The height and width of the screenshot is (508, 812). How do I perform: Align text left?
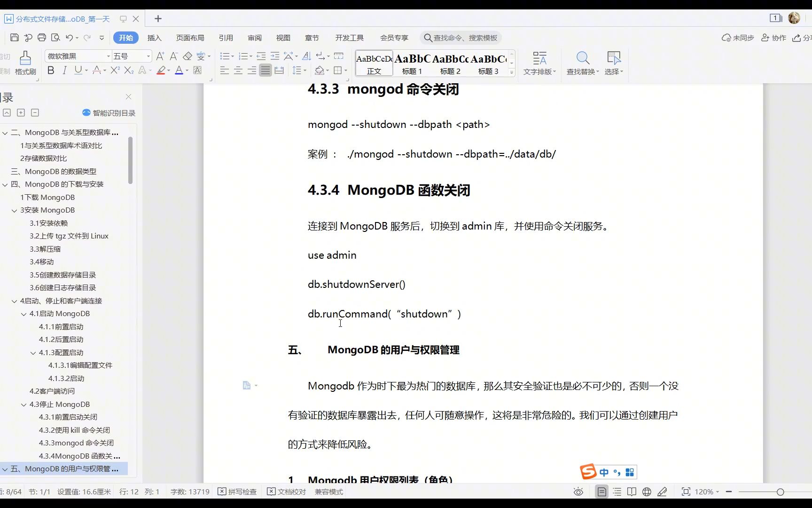[x=225, y=71]
